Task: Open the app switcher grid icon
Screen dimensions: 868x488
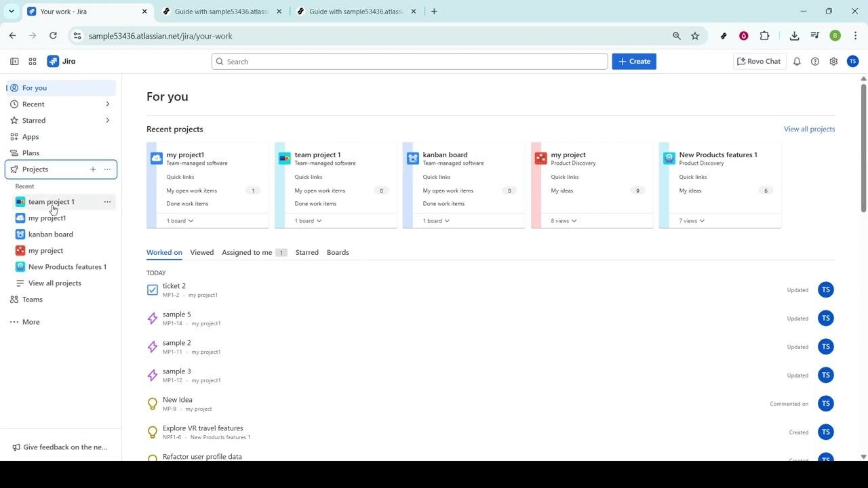Action: point(33,61)
